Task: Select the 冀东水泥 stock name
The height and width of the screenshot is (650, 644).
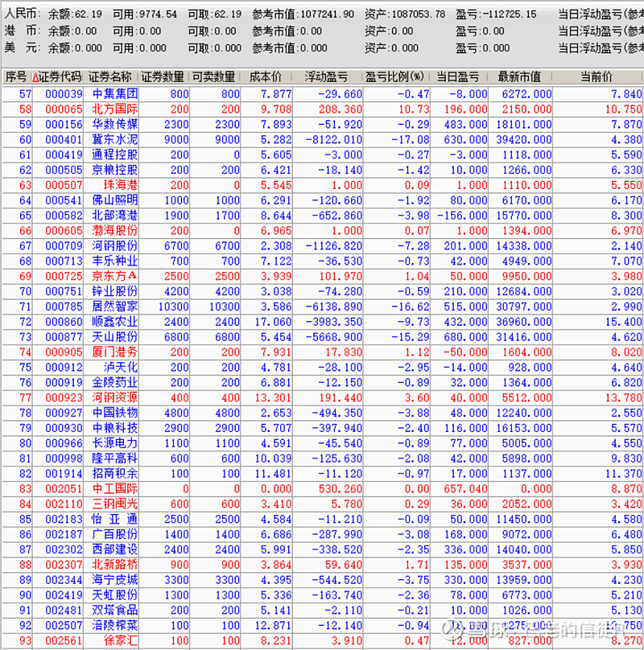Action: (x=115, y=140)
